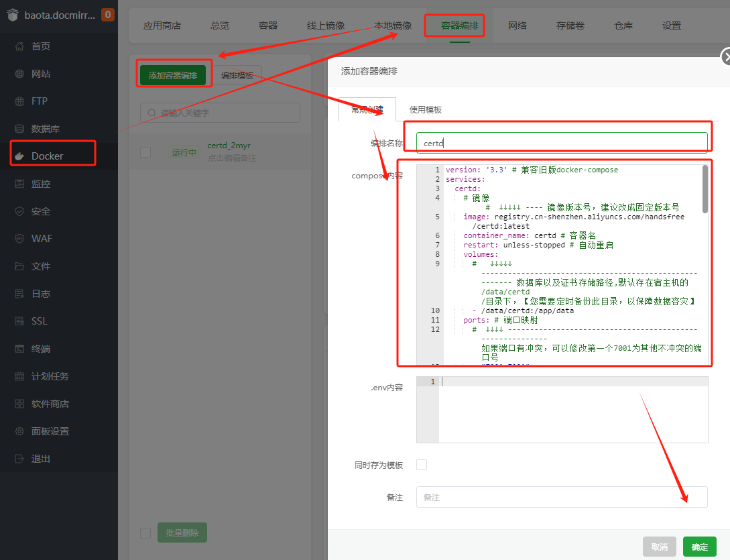Switch to the 使用模板 tab
This screenshot has width=730, height=560.
[425, 110]
